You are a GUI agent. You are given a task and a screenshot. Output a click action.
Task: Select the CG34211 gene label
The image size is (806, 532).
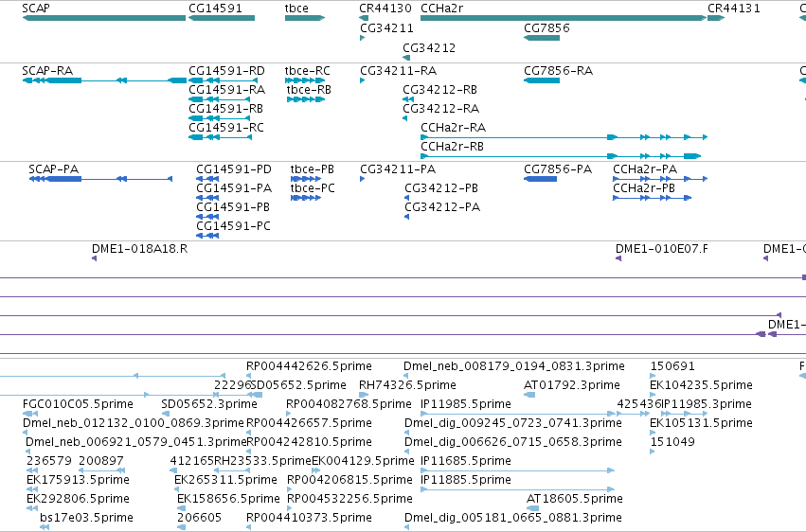pyautogui.click(x=386, y=28)
